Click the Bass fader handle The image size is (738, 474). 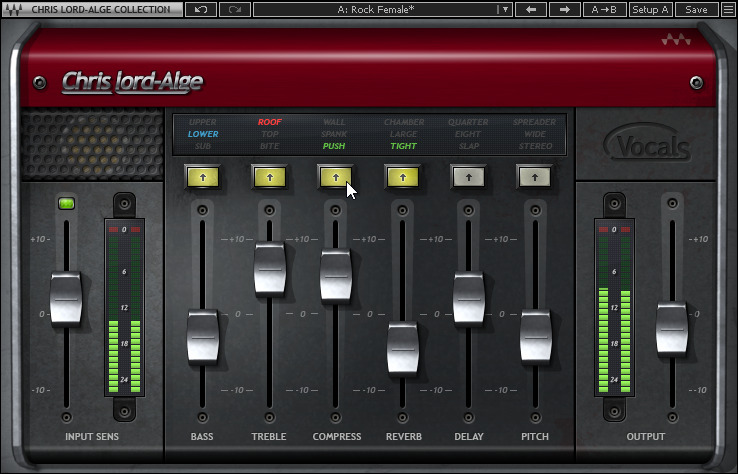(x=203, y=336)
